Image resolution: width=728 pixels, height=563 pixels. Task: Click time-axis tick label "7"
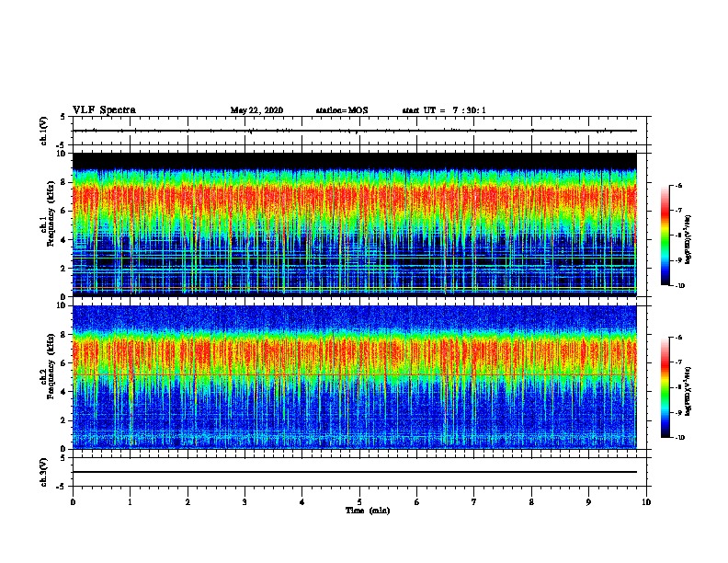point(474,502)
